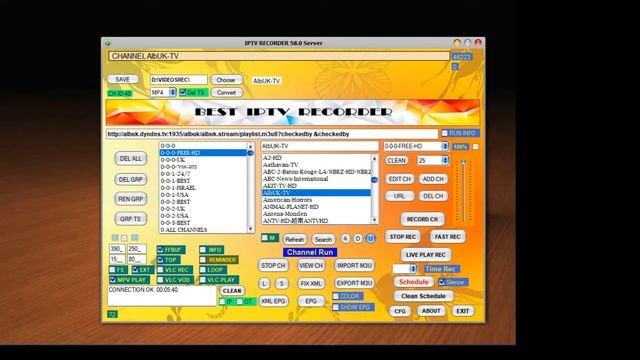640x360 pixels.
Task: Click the STOP REC button
Action: click(402, 237)
